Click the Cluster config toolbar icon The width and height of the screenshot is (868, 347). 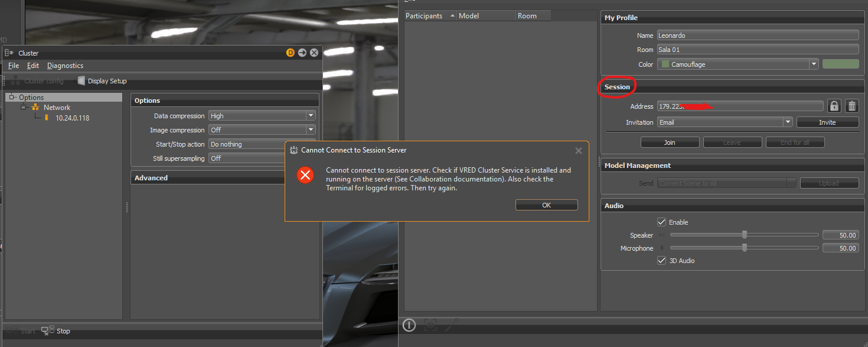click(x=16, y=80)
